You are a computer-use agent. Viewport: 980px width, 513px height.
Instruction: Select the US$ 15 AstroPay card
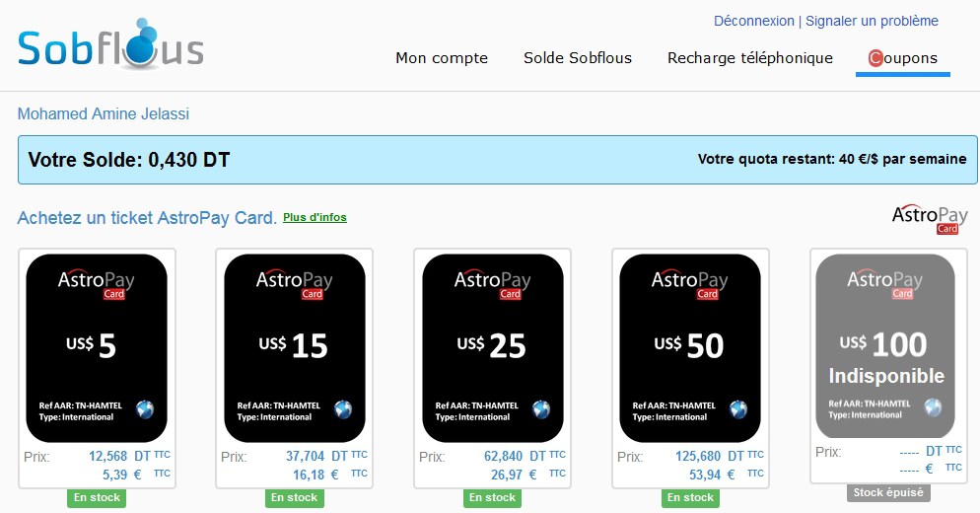pyautogui.click(x=295, y=346)
